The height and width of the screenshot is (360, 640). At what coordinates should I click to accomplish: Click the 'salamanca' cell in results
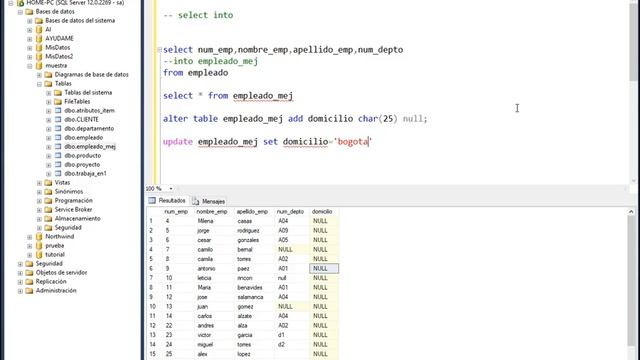(x=254, y=297)
